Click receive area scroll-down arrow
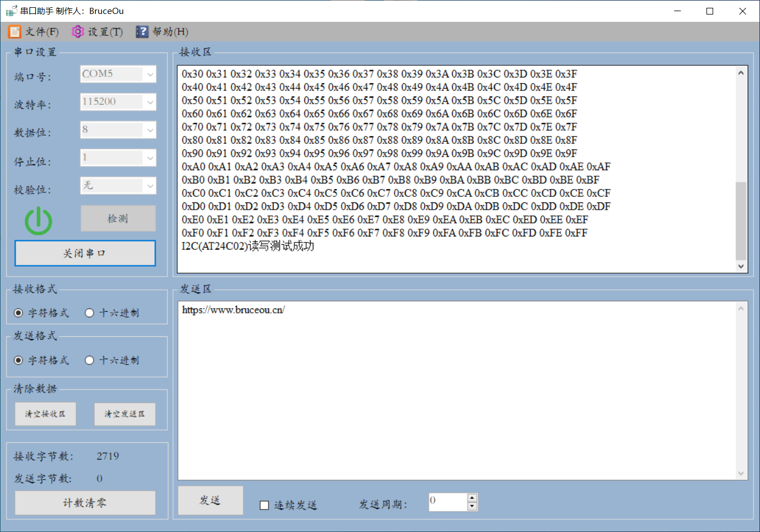Screen dimensions: 760x532 point(740,267)
